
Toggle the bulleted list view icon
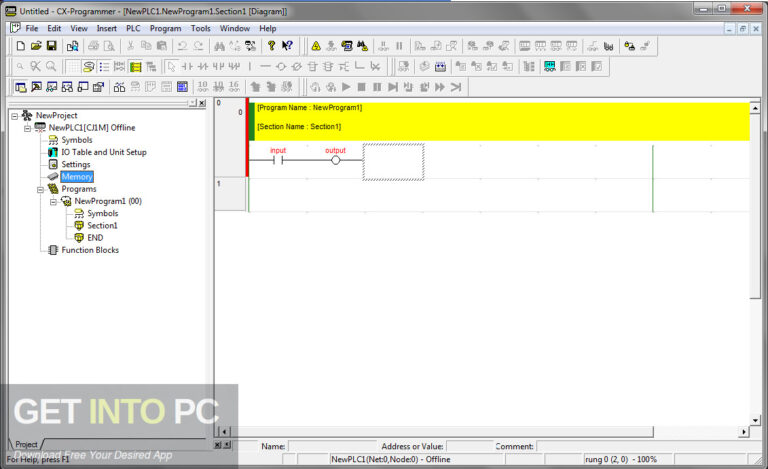click(104, 67)
